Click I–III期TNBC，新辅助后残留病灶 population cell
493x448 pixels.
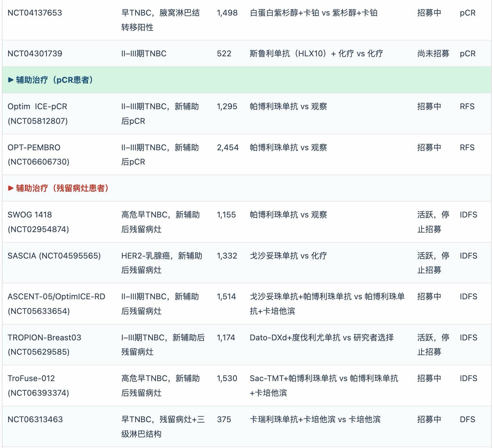163,345
